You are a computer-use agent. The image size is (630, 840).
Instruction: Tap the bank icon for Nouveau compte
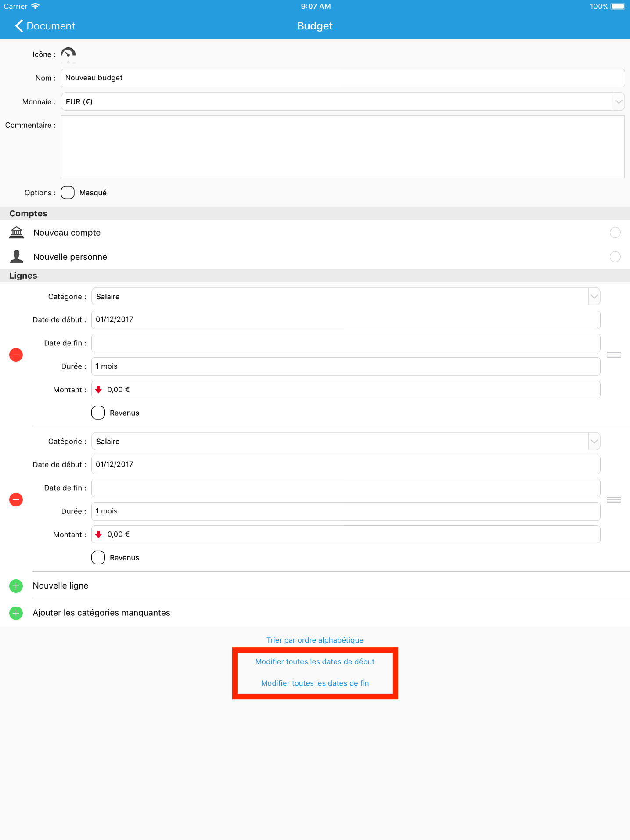[x=17, y=233]
